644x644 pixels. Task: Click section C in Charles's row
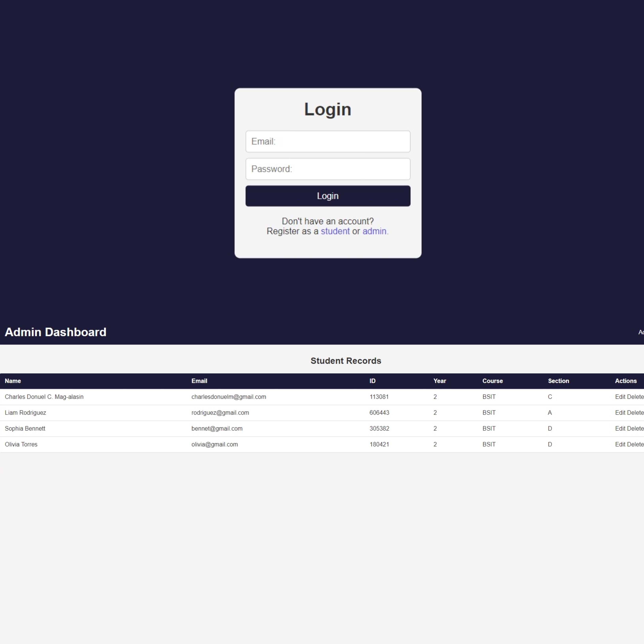[x=550, y=397]
